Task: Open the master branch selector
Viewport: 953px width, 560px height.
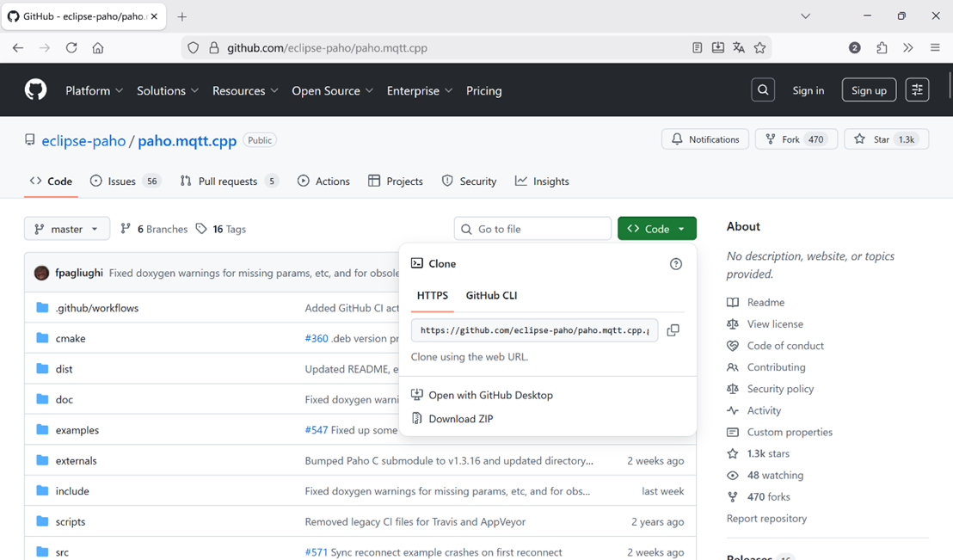Action: pyautogui.click(x=67, y=229)
